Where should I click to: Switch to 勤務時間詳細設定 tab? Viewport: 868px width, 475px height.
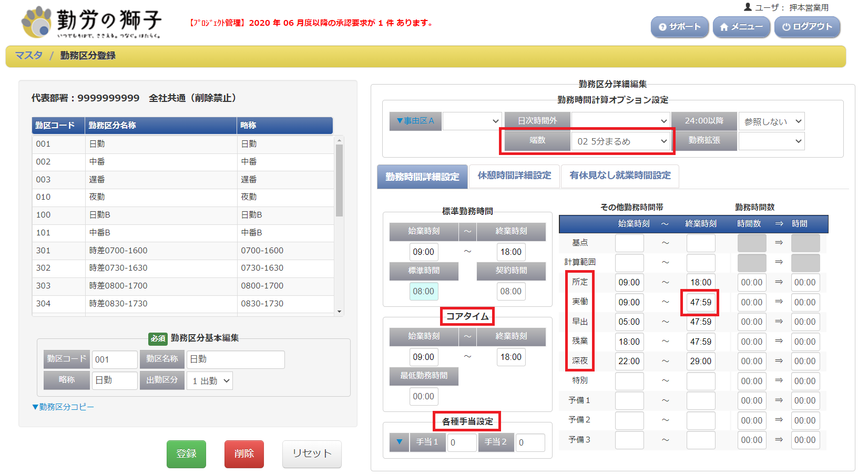(422, 177)
